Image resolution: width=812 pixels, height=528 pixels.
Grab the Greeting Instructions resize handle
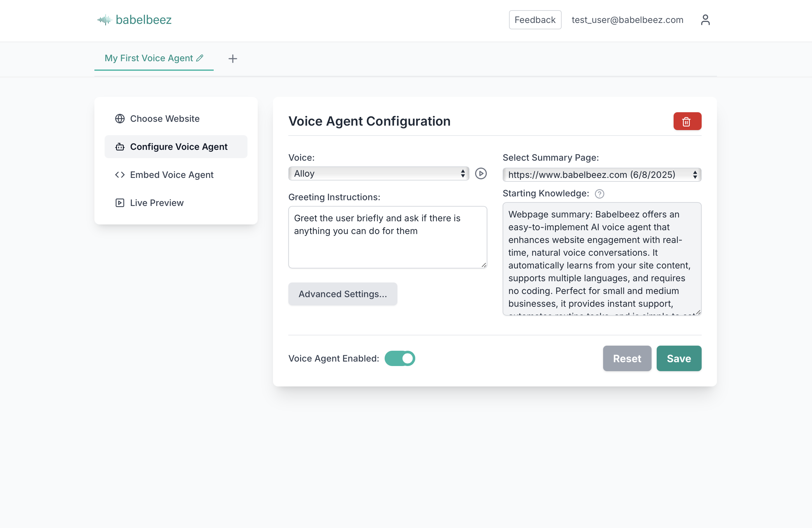[484, 265]
